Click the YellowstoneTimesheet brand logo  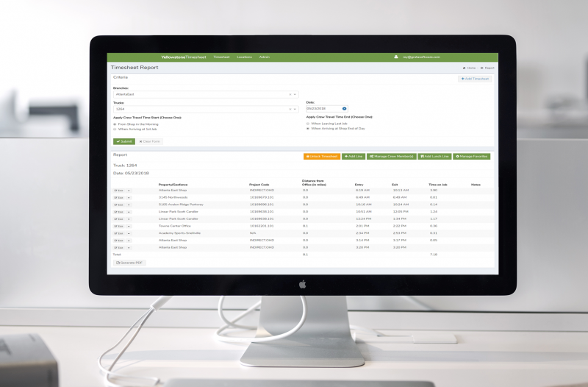(184, 57)
